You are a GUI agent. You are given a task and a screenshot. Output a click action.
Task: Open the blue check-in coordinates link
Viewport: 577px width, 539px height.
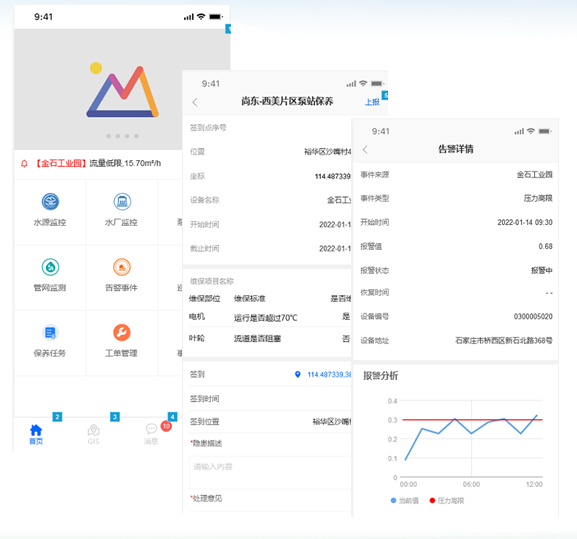coord(329,375)
